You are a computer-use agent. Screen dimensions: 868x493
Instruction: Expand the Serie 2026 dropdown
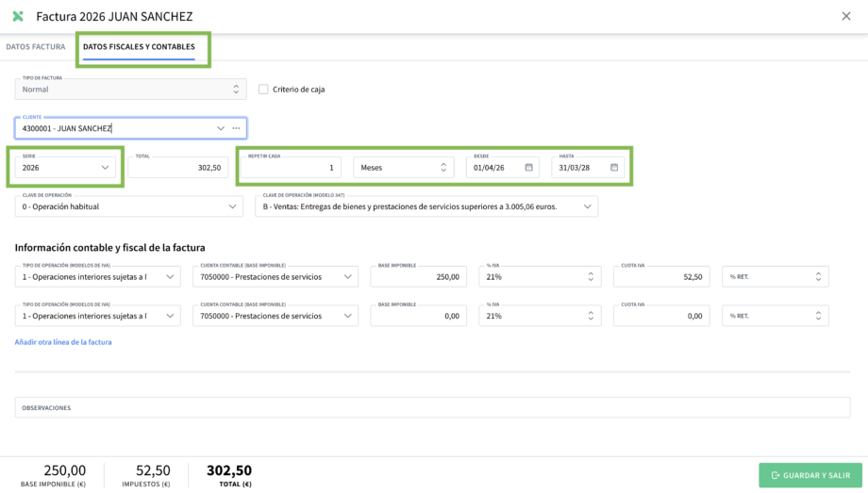pyautogui.click(x=105, y=168)
